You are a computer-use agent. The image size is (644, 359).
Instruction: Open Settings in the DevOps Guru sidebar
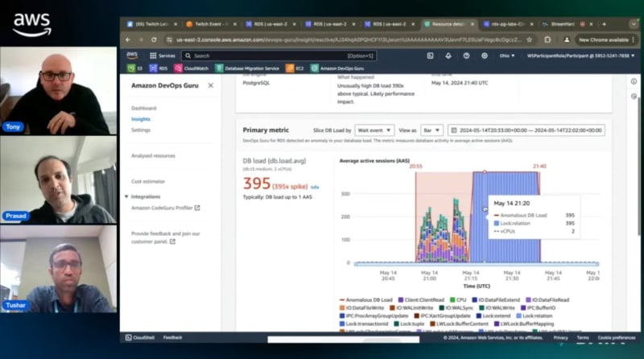point(141,130)
